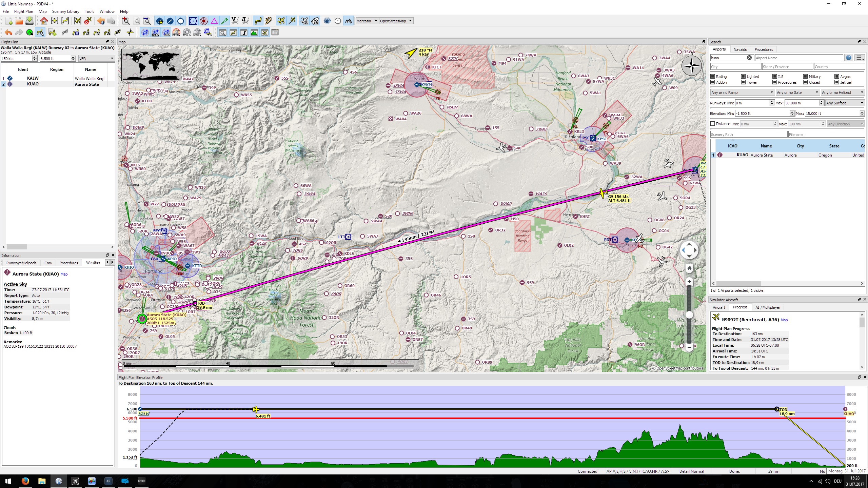Sort results by the City column header

800,146
